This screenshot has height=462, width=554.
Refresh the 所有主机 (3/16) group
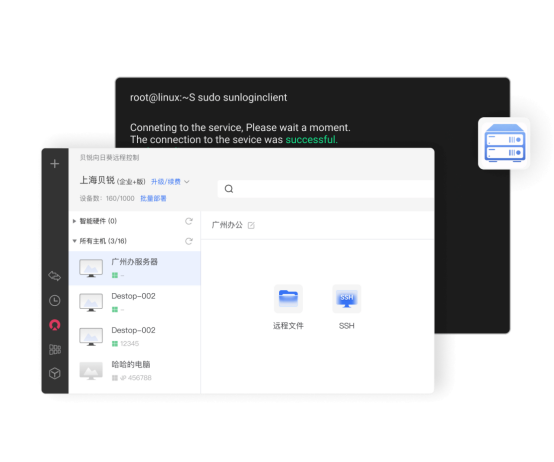pyautogui.click(x=189, y=241)
